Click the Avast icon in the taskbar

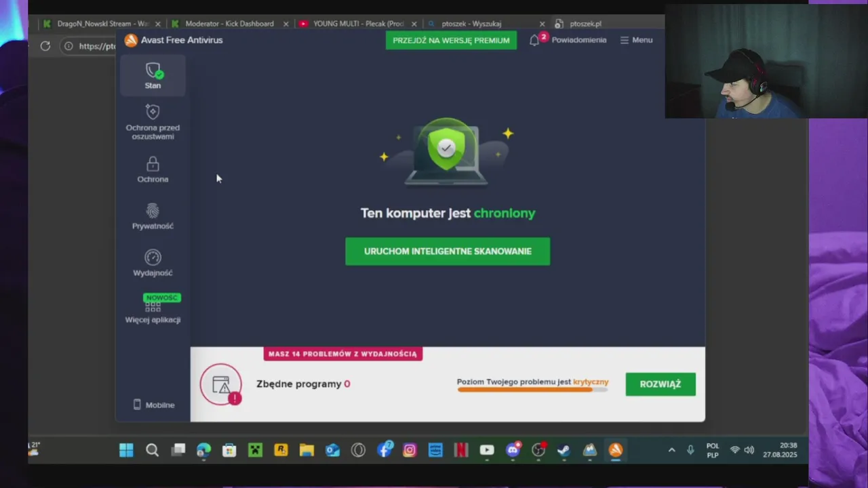[616, 450]
